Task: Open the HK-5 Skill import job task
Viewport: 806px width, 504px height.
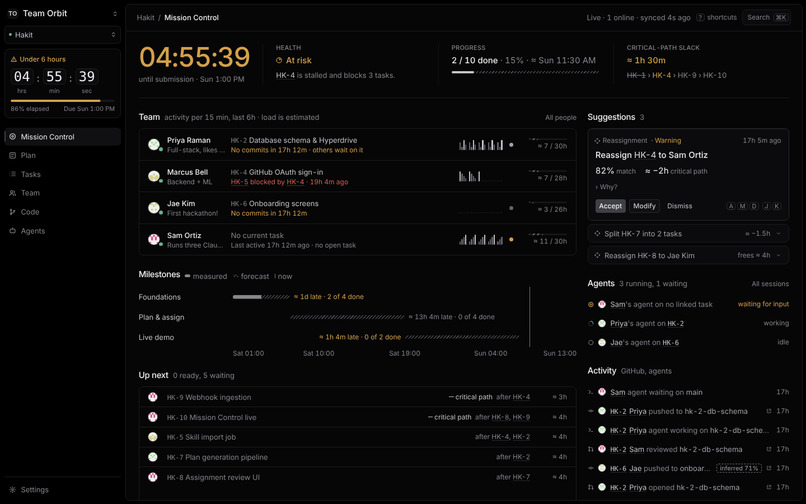Action: tap(357, 437)
